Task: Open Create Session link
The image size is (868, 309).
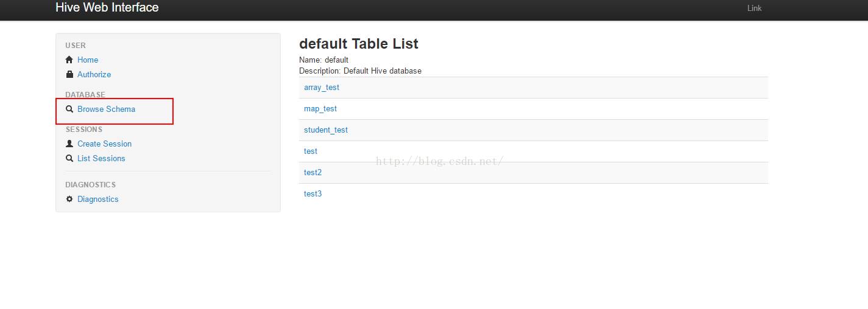Action: (104, 144)
